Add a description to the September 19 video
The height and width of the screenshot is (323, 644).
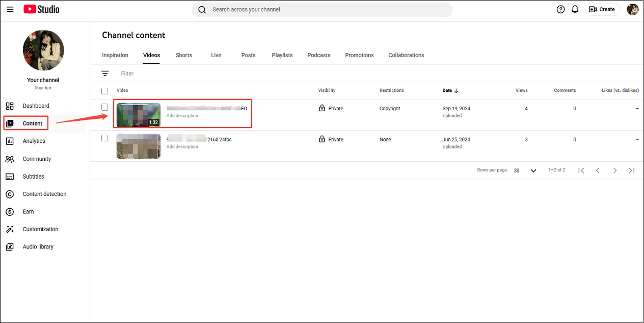182,116
